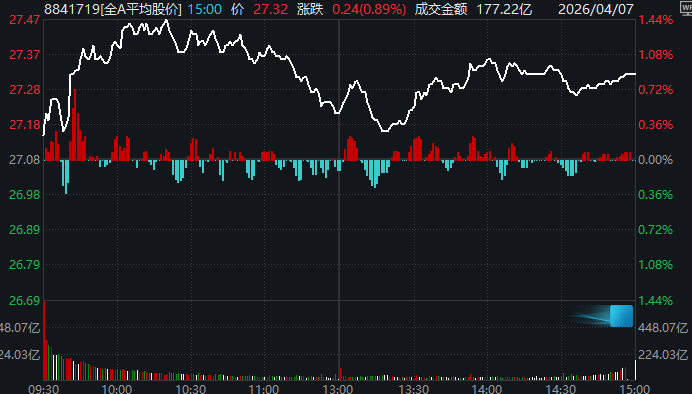Image resolution: width=692 pixels, height=394 pixels.
Task: Click the 10:30 time axis label
Action: 191,389
